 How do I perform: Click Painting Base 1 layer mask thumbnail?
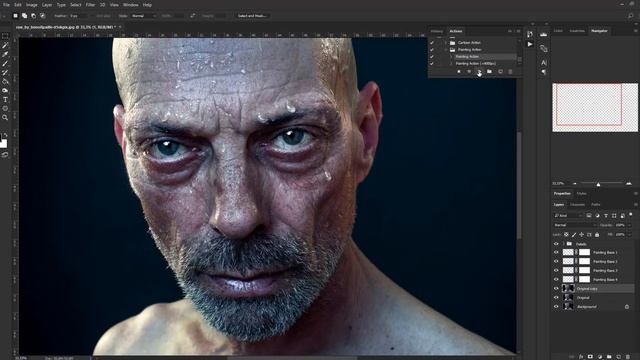pyautogui.click(x=584, y=253)
